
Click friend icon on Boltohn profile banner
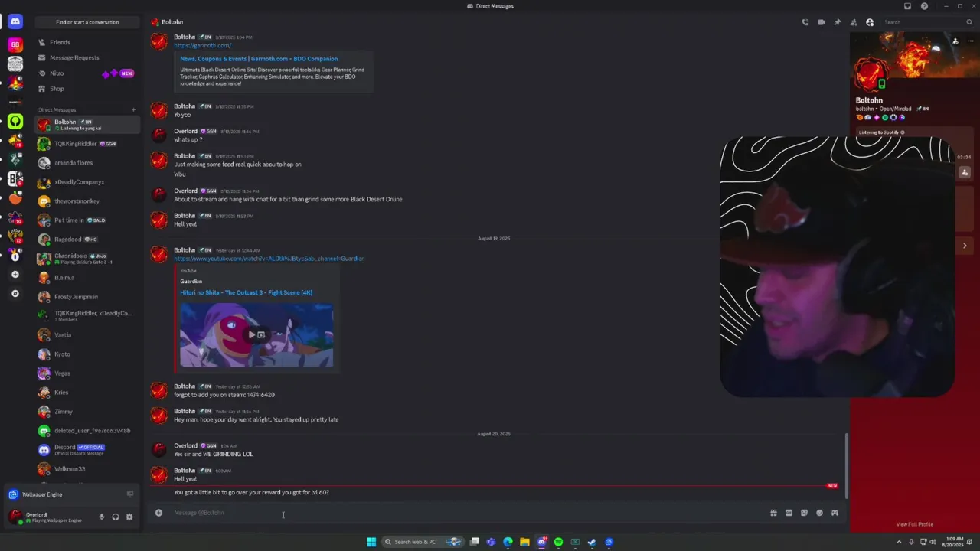pos(955,41)
